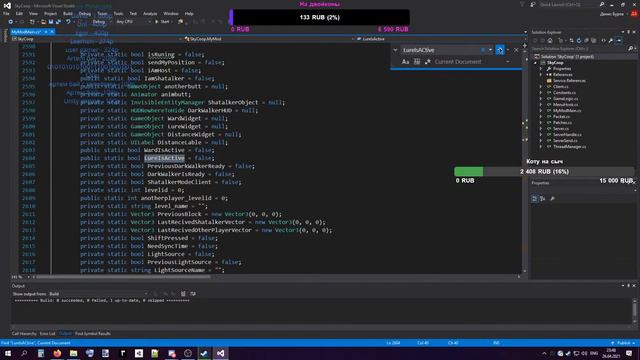The height and width of the screenshot is (360, 640).
Task: Click the LureIsACtive find input field
Action: pos(442,50)
